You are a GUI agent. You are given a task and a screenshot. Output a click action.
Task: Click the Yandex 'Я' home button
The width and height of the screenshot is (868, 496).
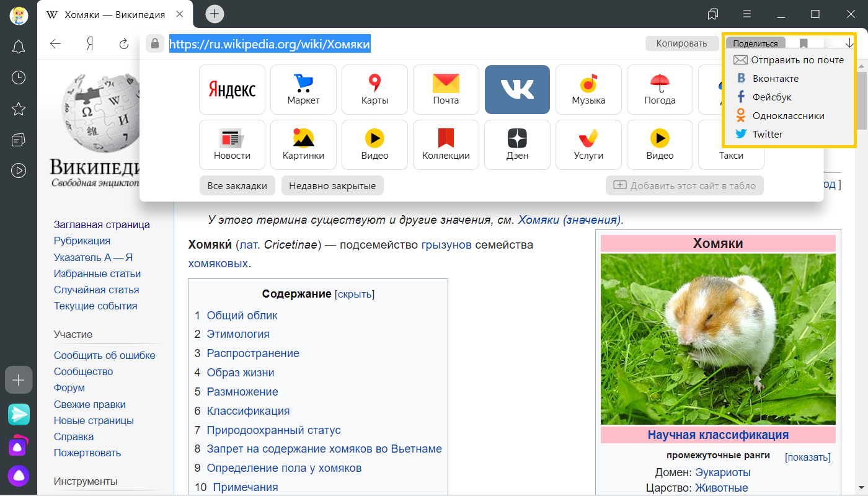90,43
